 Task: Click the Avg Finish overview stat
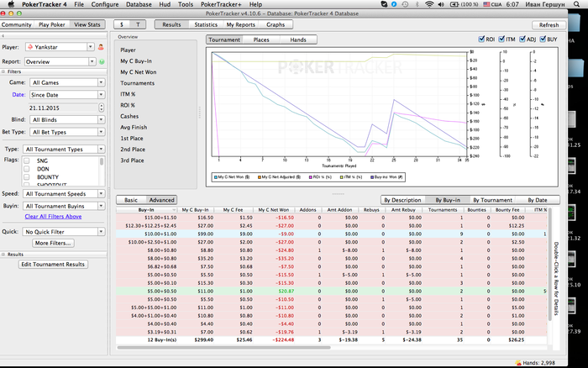(134, 127)
